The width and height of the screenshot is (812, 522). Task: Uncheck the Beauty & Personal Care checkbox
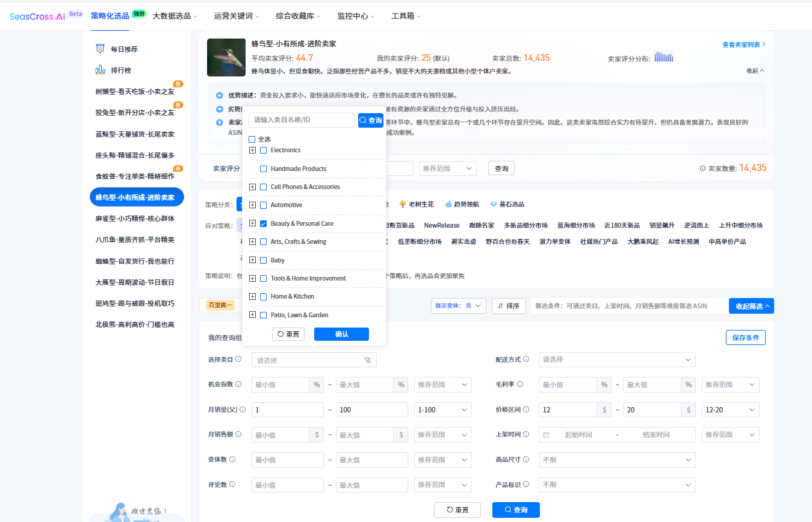(x=263, y=223)
